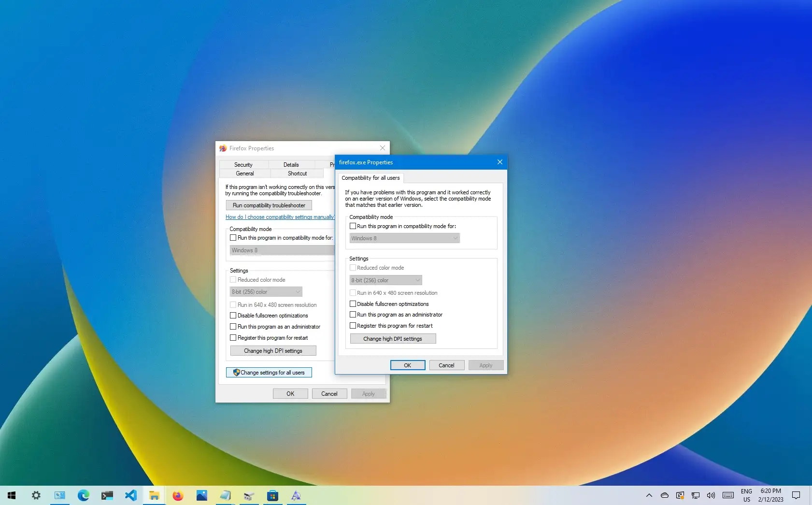Open 8-bit color dropdown in Firefox Properties window
The height and width of the screenshot is (505, 812).
[266, 292]
